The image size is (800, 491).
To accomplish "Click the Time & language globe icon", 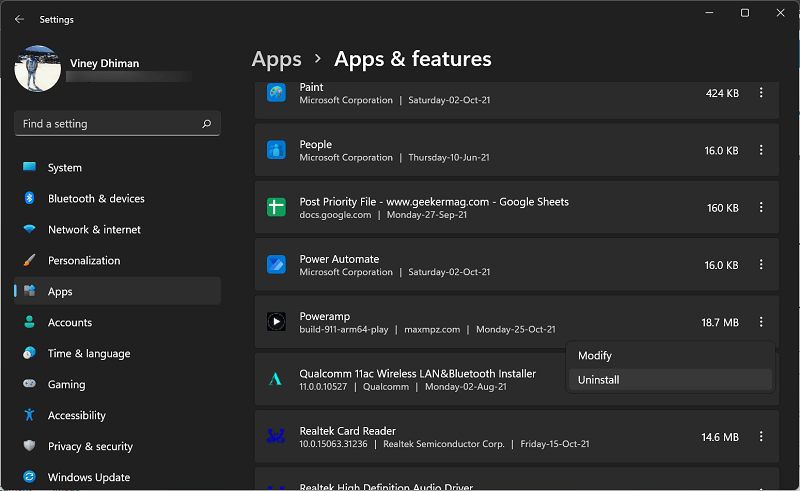I will 30,353.
